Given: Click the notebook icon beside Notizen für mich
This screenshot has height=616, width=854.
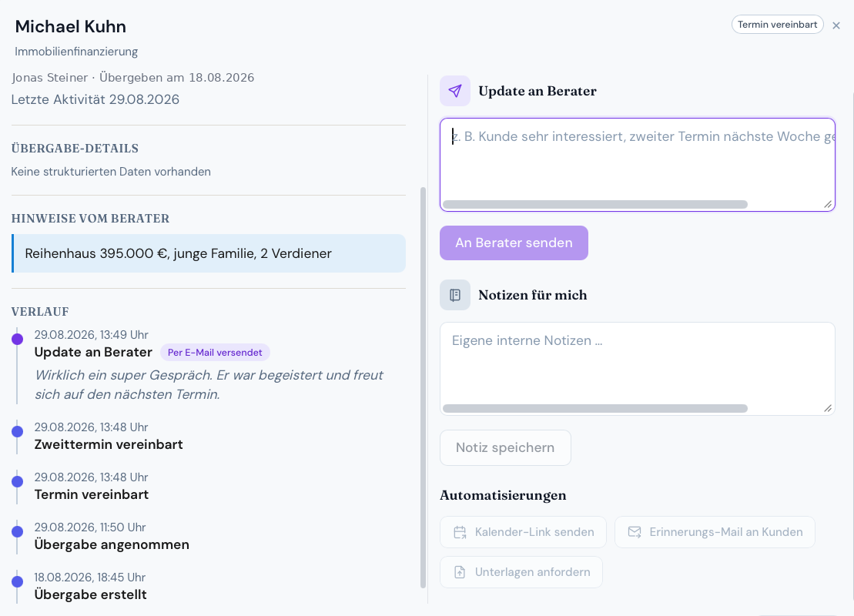Looking at the screenshot, I should point(455,295).
